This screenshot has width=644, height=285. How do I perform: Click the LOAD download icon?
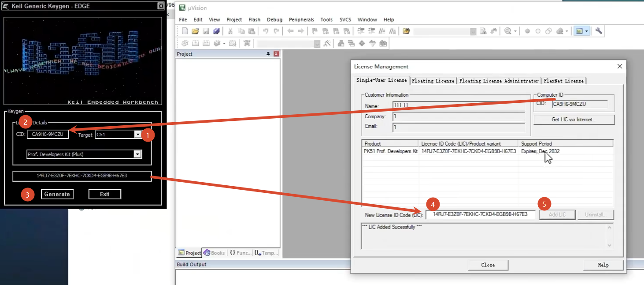pos(247,43)
